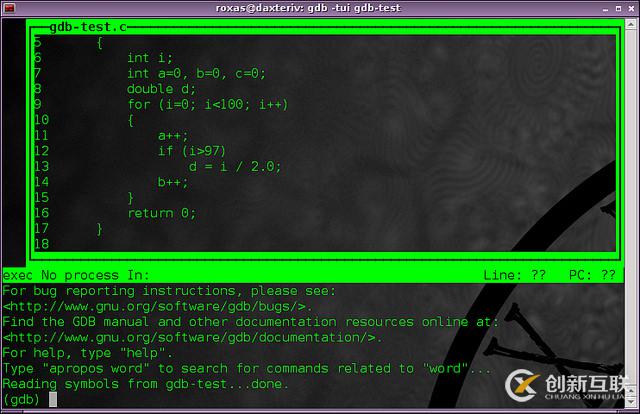
Task: Click the scrollbar down arrow at bottom
Action: (x=631, y=402)
